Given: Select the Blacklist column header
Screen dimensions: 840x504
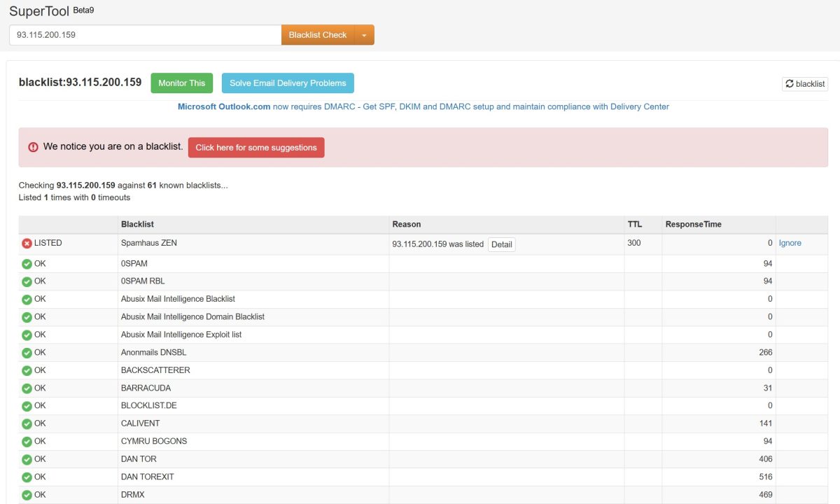Looking at the screenshot, I should point(137,224).
